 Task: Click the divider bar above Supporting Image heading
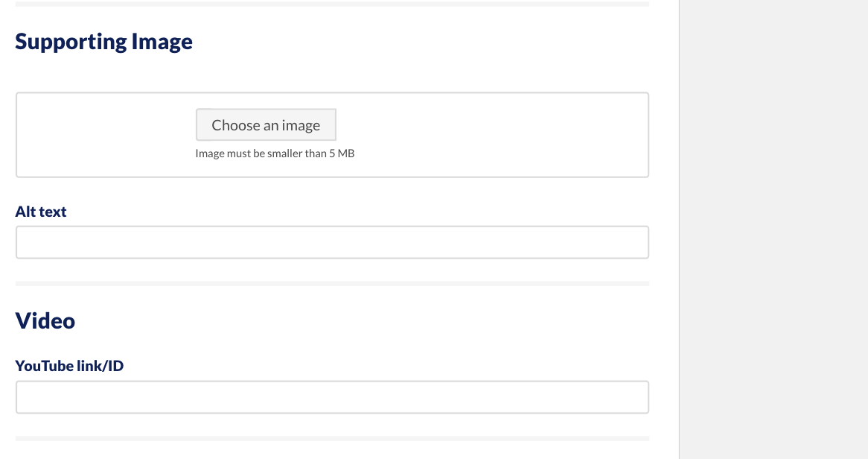click(x=332, y=4)
